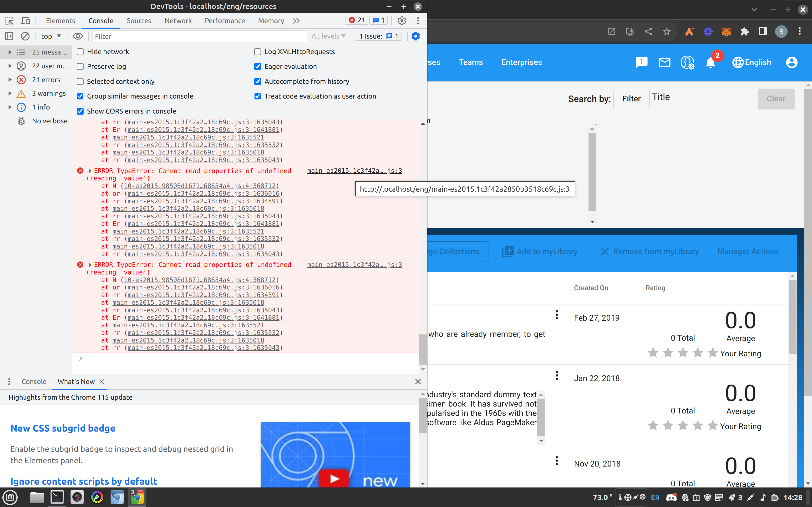Select the What's New tab
Viewport: 812px width, 507px height.
pos(76,382)
